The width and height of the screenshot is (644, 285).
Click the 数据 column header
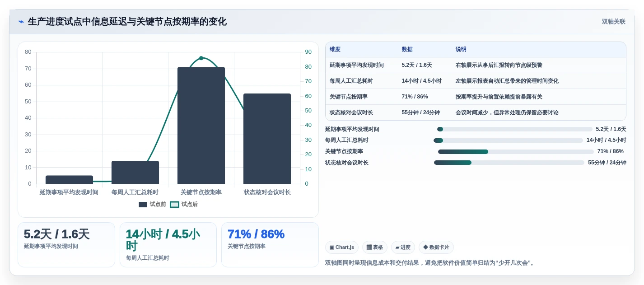click(407, 50)
